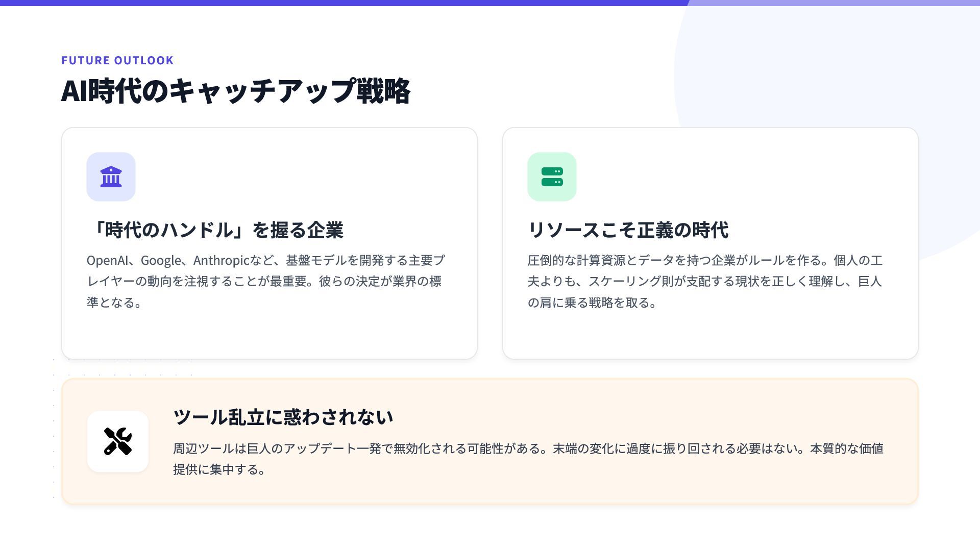This screenshot has width=980, height=551.
Task: Click the green server rack icon
Action: (x=552, y=177)
